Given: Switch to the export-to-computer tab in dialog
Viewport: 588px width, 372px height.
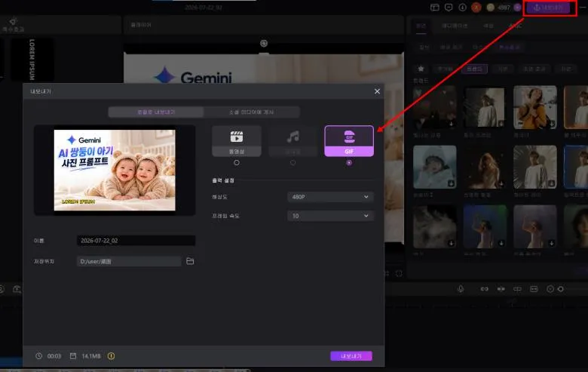Looking at the screenshot, I should [156, 112].
